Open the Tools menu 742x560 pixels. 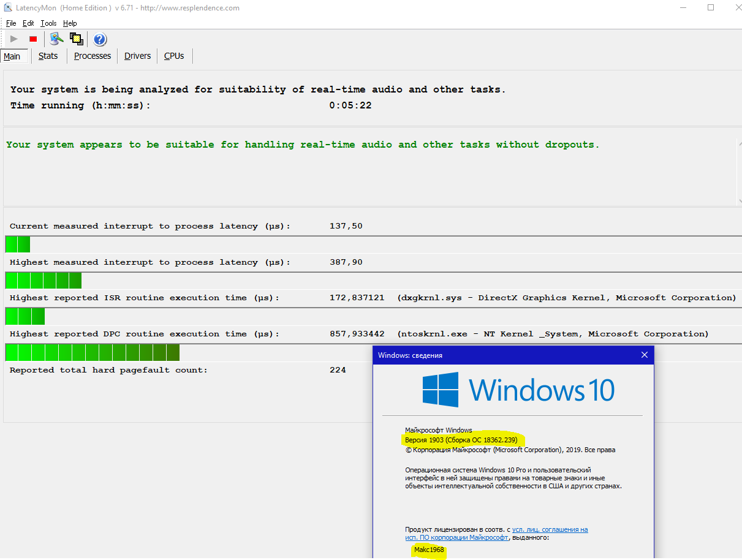[48, 23]
